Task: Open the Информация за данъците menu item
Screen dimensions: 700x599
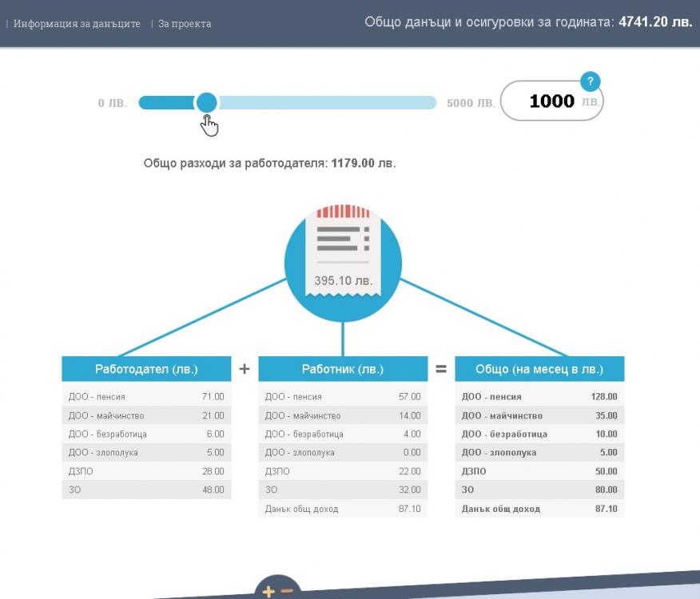Action: click(77, 24)
